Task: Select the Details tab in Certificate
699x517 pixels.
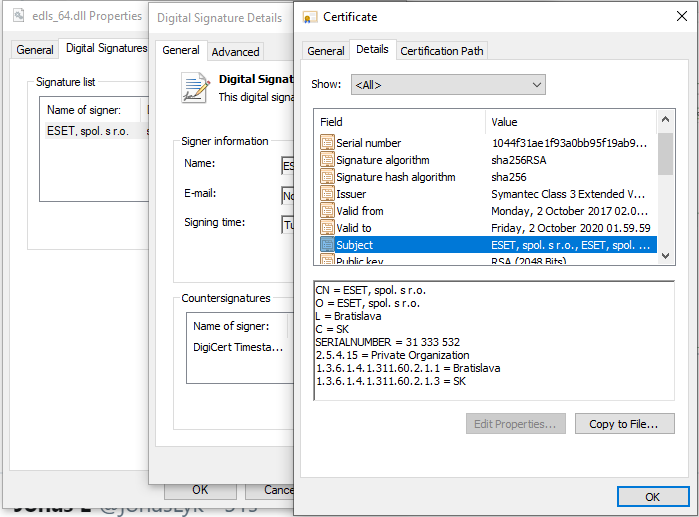Action: (x=372, y=49)
